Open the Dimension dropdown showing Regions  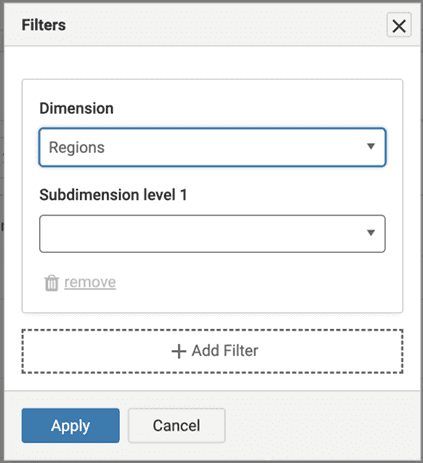[x=212, y=147]
